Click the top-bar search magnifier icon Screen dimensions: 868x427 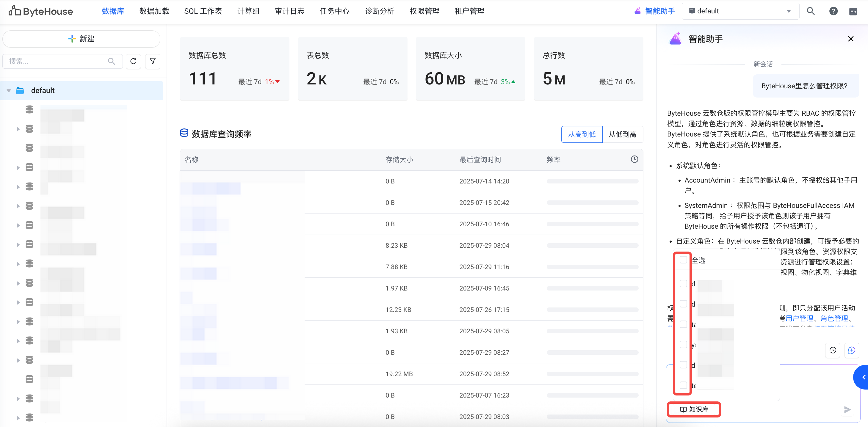[x=810, y=11]
